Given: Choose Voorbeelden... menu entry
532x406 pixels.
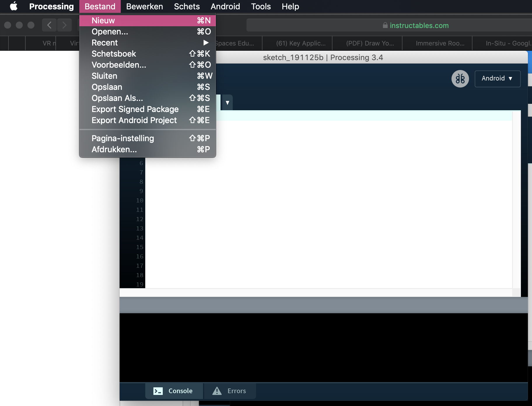Looking at the screenshot, I should coord(148,65).
